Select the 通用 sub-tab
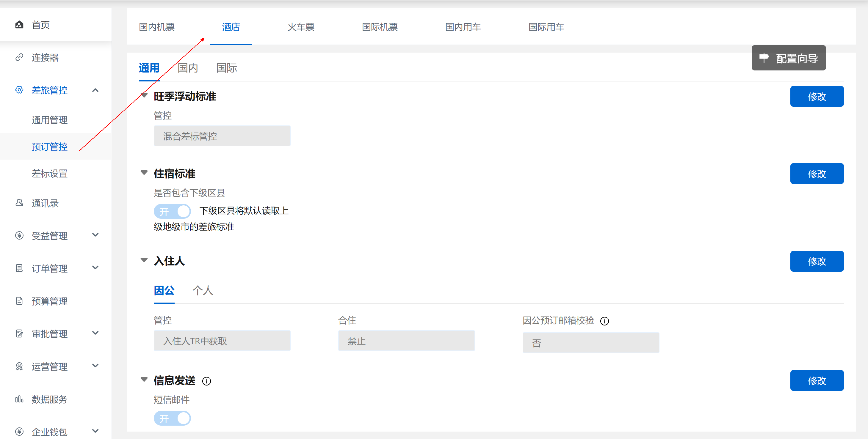Screen dimensions: 868x439 click(149, 68)
